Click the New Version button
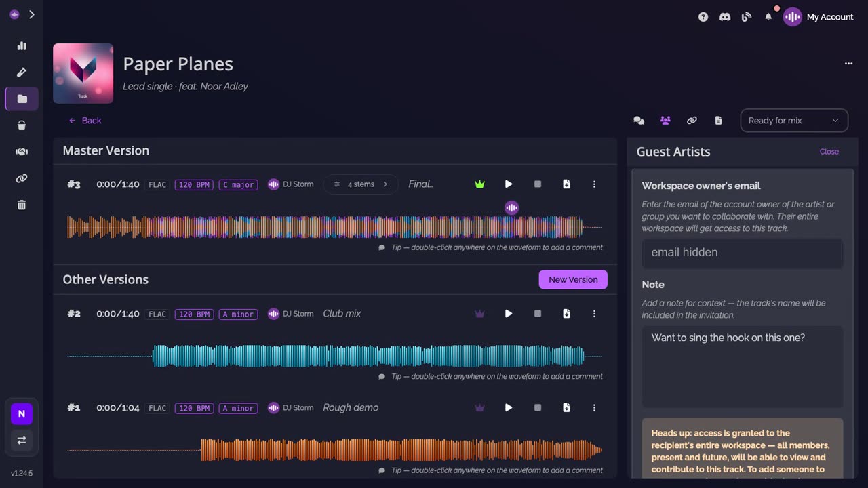The width and height of the screenshot is (868, 488). (573, 280)
